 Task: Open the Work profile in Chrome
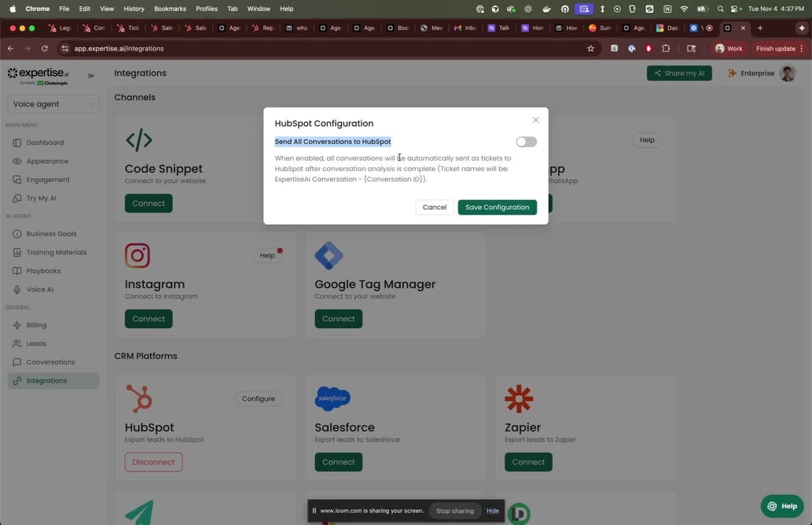(729, 49)
